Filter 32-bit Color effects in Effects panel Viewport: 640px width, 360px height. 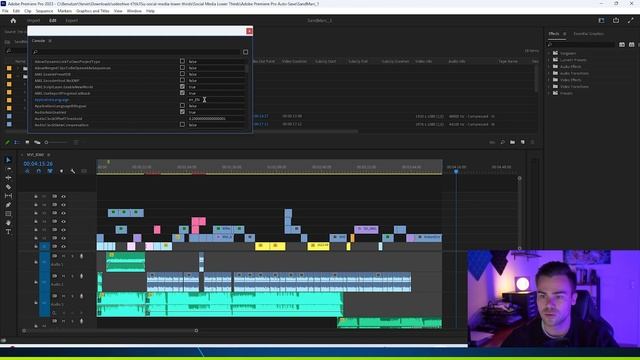tap(631, 44)
